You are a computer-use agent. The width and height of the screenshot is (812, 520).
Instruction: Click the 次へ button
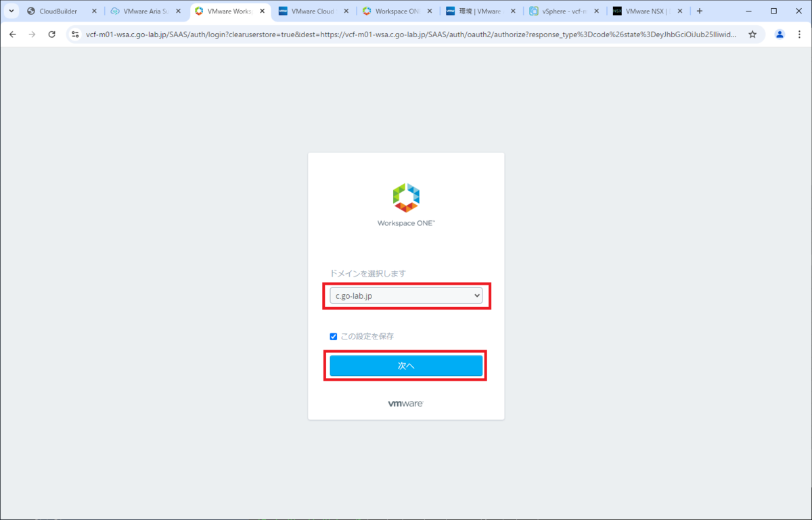coord(406,365)
